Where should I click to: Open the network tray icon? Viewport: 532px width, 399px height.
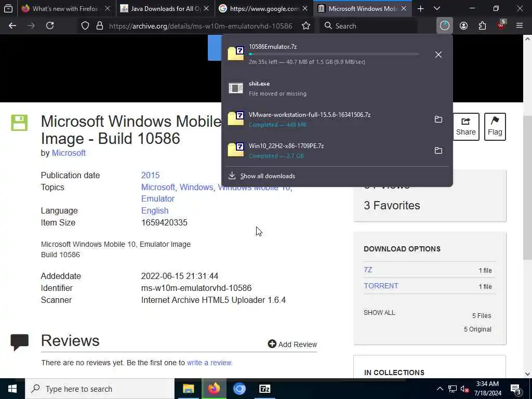(453, 389)
